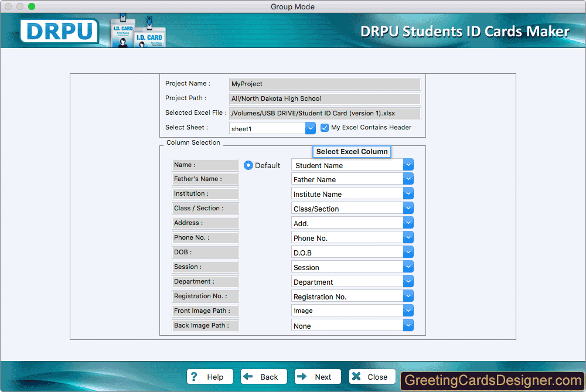Click the Select Excel Column header
Image resolution: width=586 pixels, height=392 pixels.
click(x=352, y=152)
